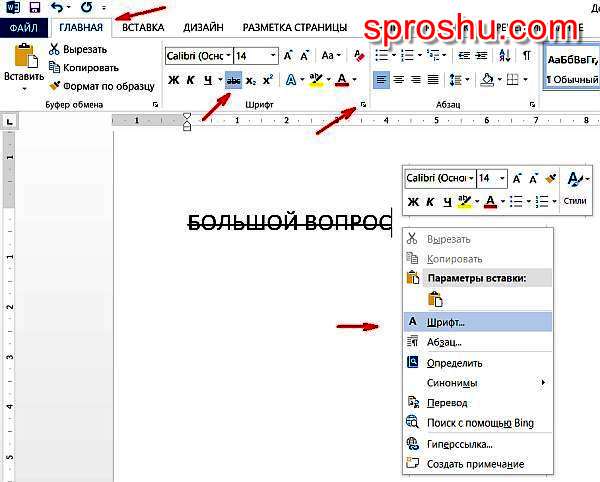This screenshot has height=482, width=600.
Task: Click the Undo arrow icon
Action: pyautogui.click(x=57, y=7)
